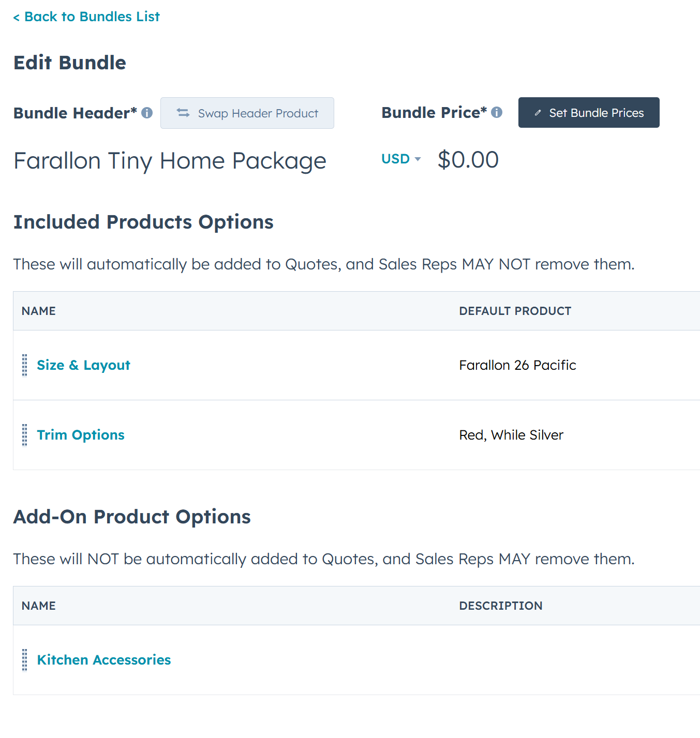Screen dimensions: 700x738
Task: Open Back to Bundles List
Action: (x=86, y=16)
